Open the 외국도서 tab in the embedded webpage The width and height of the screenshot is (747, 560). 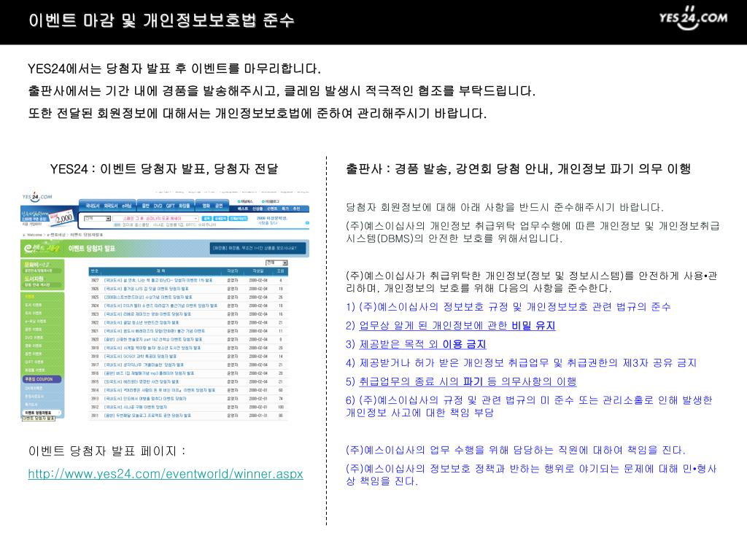coord(111,206)
